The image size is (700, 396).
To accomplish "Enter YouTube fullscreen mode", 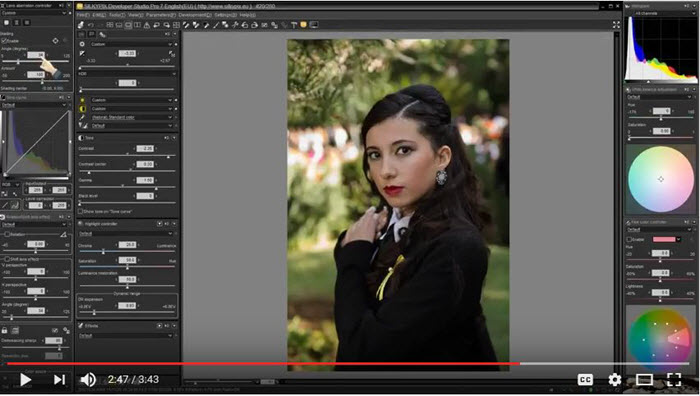I will [674, 379].
